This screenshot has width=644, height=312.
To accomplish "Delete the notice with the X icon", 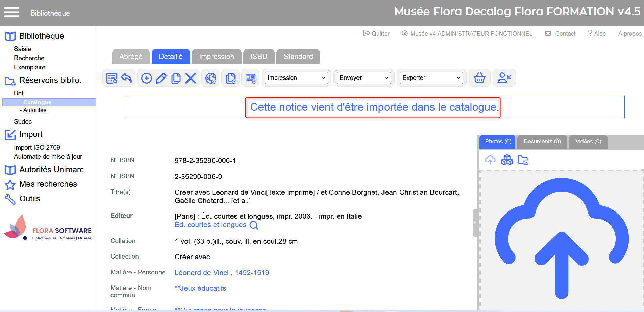I will coord(191,78).
